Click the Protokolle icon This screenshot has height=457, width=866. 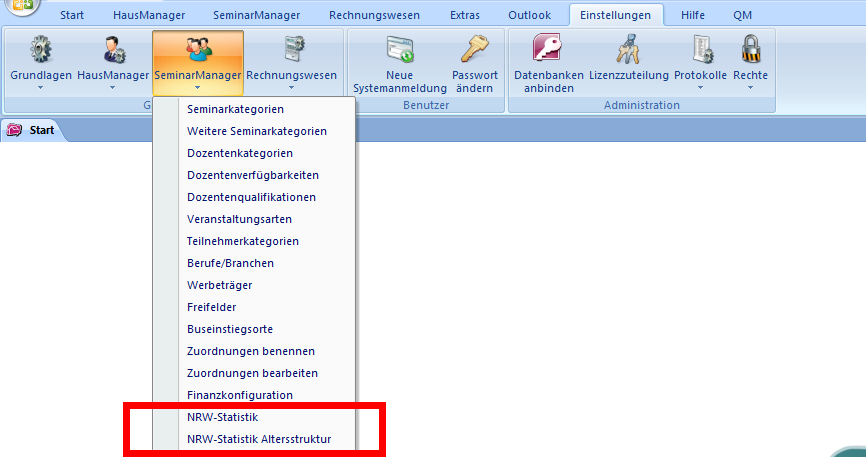700,49
